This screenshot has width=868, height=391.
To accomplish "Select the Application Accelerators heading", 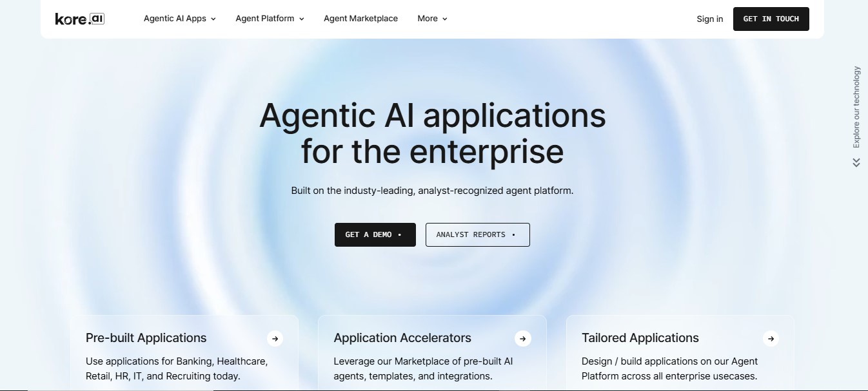I will pos(402,338).
